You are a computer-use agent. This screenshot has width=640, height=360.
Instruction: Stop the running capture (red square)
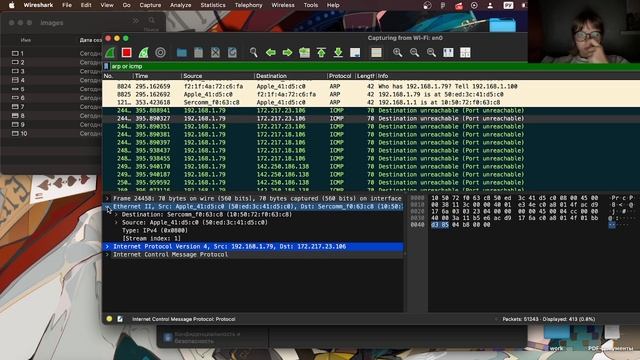pos(127,53)
